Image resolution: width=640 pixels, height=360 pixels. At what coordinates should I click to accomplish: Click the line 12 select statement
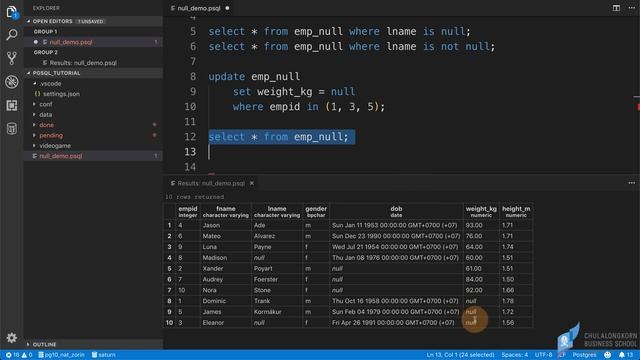pyautogui.click(x=278, y=137)
